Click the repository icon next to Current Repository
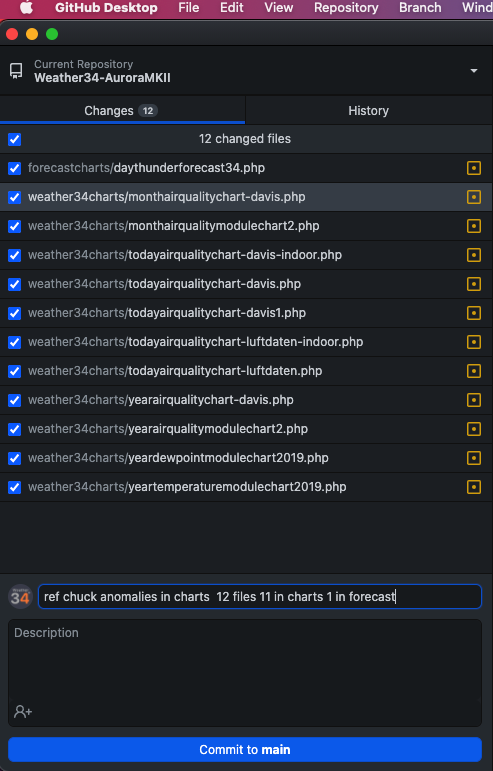493x771 pixels. (x=16, y=71)
